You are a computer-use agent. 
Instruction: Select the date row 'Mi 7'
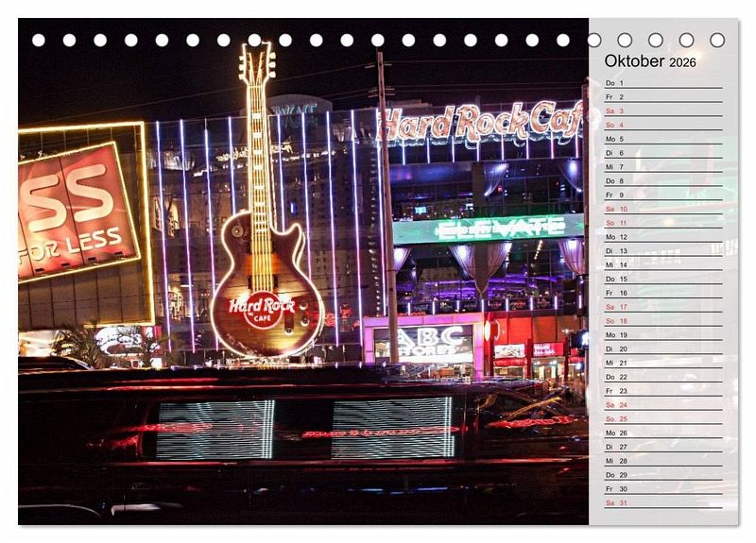tap(663, 167)
